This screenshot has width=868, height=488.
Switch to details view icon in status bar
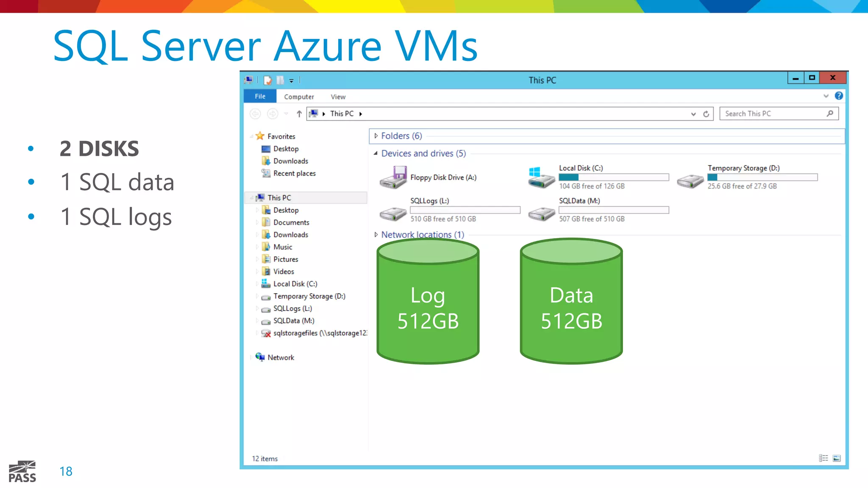[x=823, y=458]
